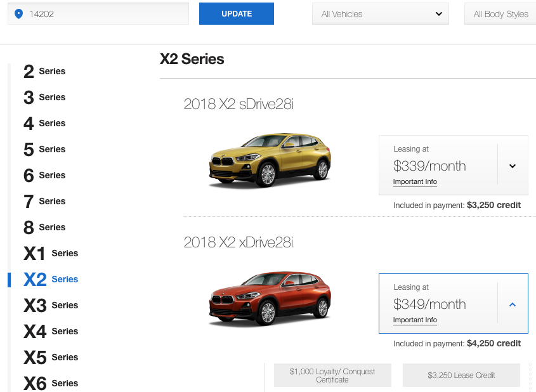Click the blue UPDATE button
536x392 pixels.
237,14
